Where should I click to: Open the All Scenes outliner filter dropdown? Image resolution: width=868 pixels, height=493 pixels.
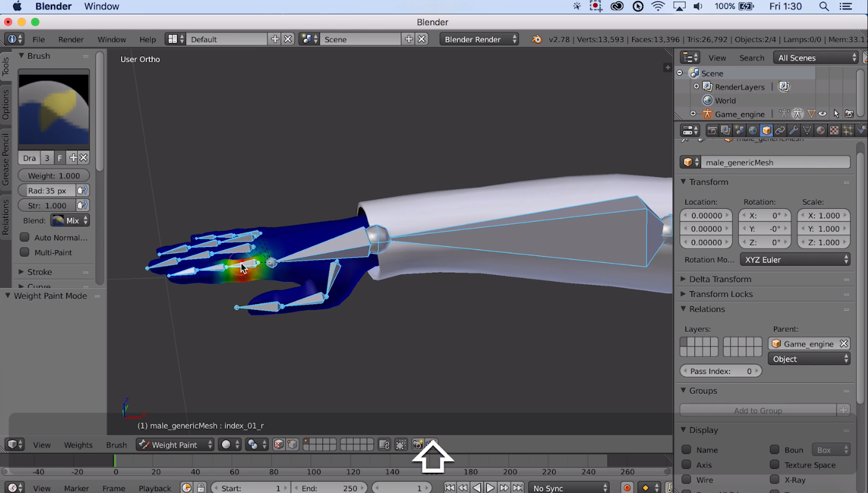[x=817, y=57]
